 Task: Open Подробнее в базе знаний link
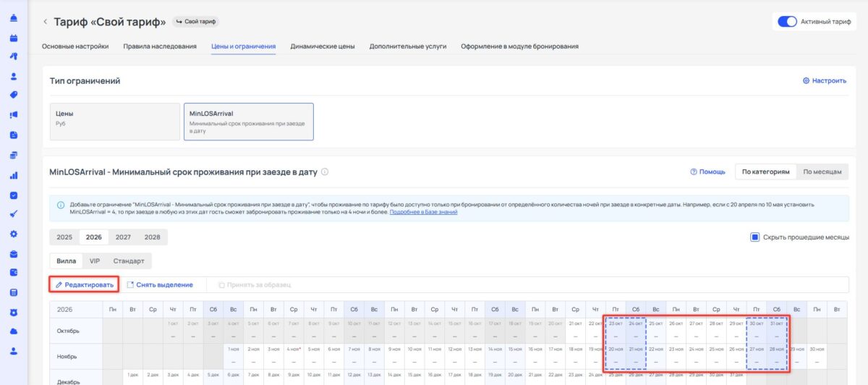point(423,212)
